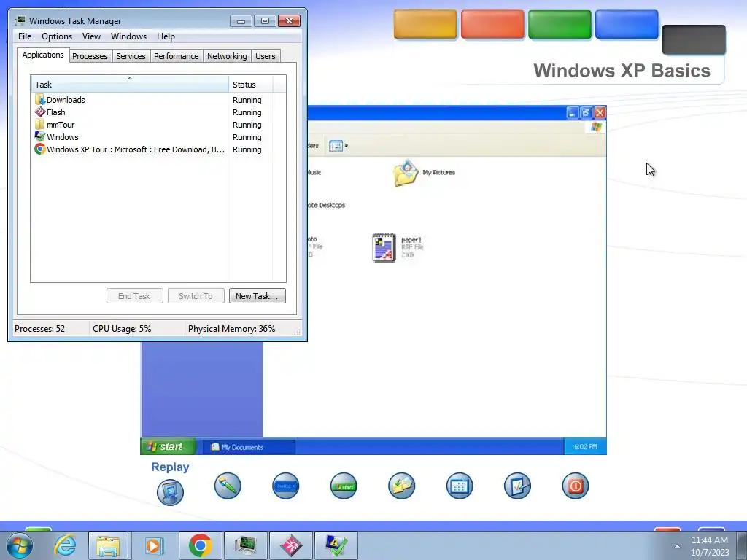The width and height of the screenshot is (747, 560).
Task: Select the Windows task row
Action: click(152, 137)
